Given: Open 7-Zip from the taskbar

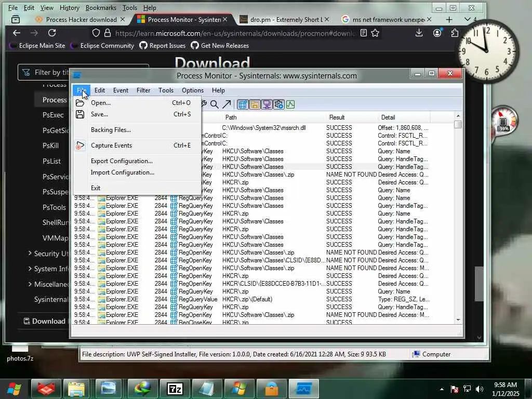Looking at the screenshot, I should (175, 389).
